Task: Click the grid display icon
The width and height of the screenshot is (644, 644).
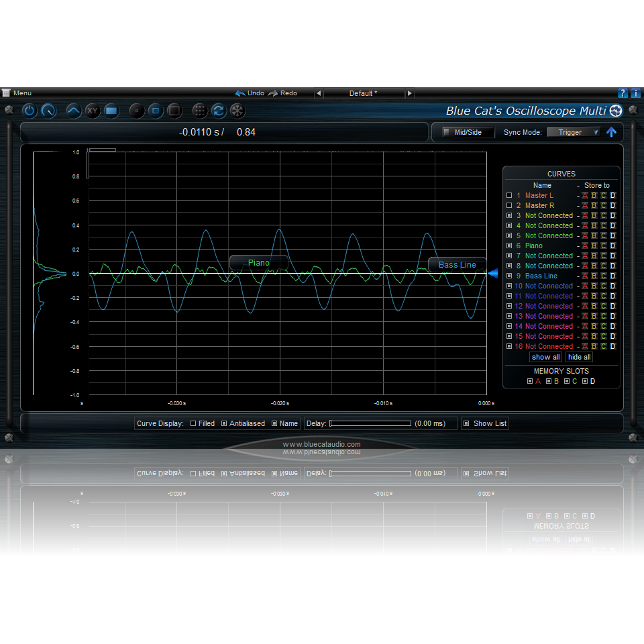Action: point(199,111)
